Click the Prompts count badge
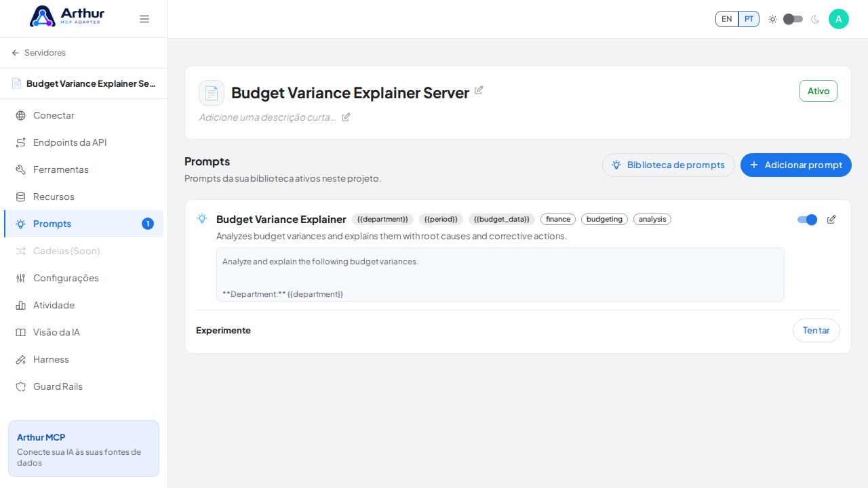The height and width of the screenshot is (488, 868). (x=148, y=224)
